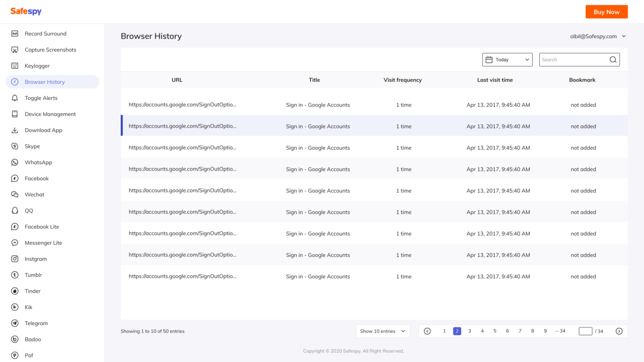Expand the Show 10 entries dropdown
The image size is (644, 362).
click(383, 331)
